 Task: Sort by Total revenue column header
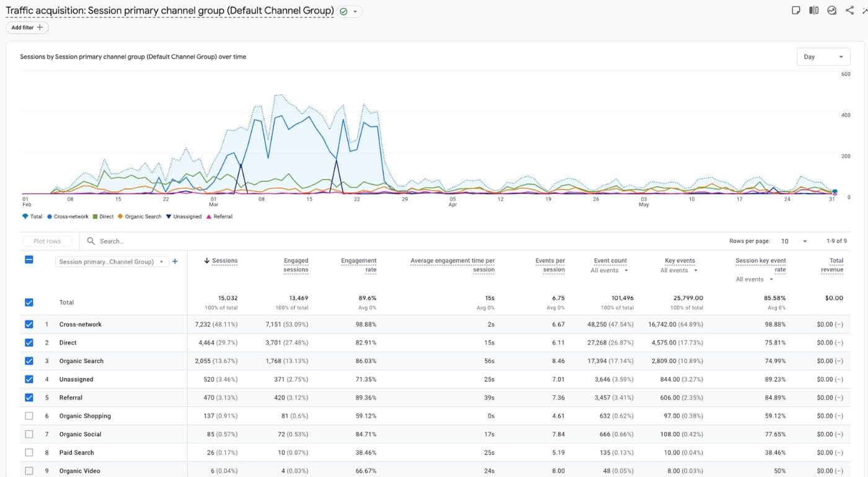click(832, 265)
